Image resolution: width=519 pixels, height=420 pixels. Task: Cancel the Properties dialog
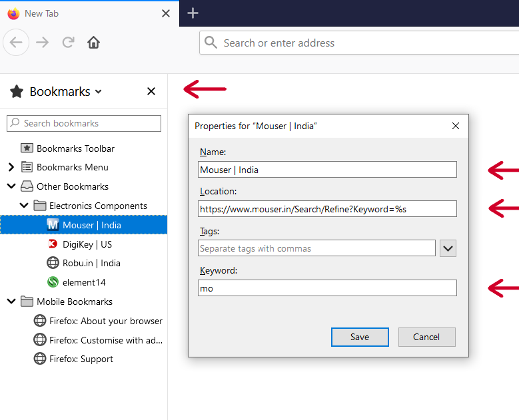point(426,337)
